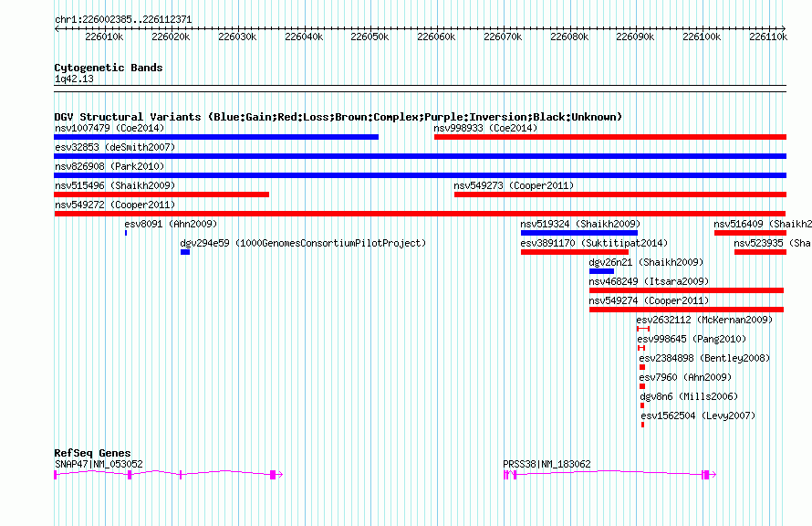Click the esv3891170 (Suktitipat2014) red bar
The width and height of the screenshot is (812, 526).
pyautogui.click(x=574, y=252)
